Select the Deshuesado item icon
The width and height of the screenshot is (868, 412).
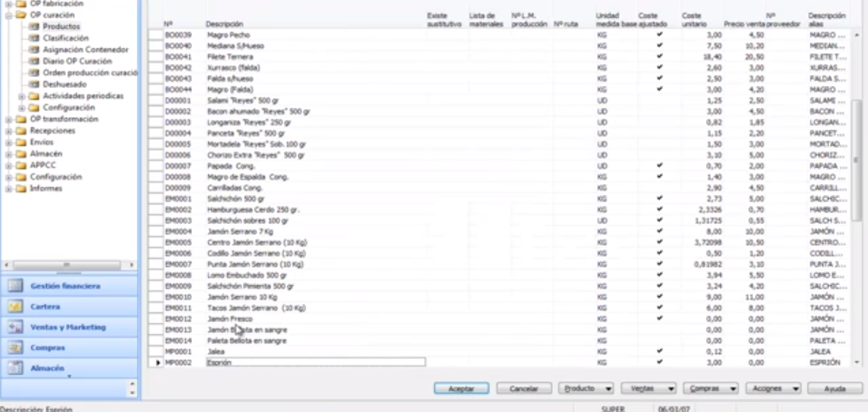35,84
